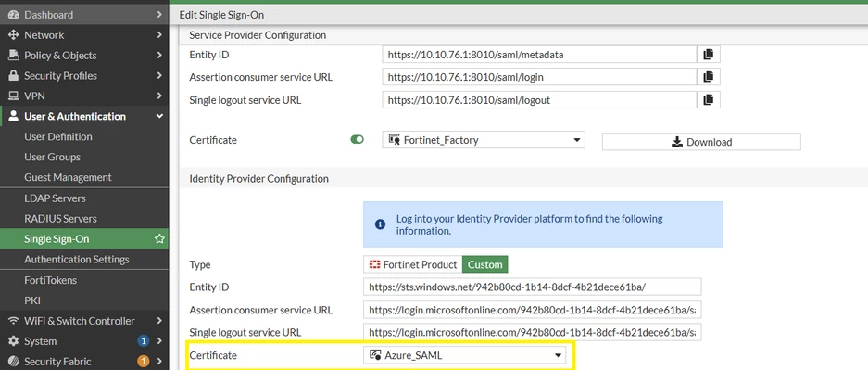The height and width of the screenshot is (370, 868).
Task: Expand the System menu chevron
Action: tap(159, 341)
